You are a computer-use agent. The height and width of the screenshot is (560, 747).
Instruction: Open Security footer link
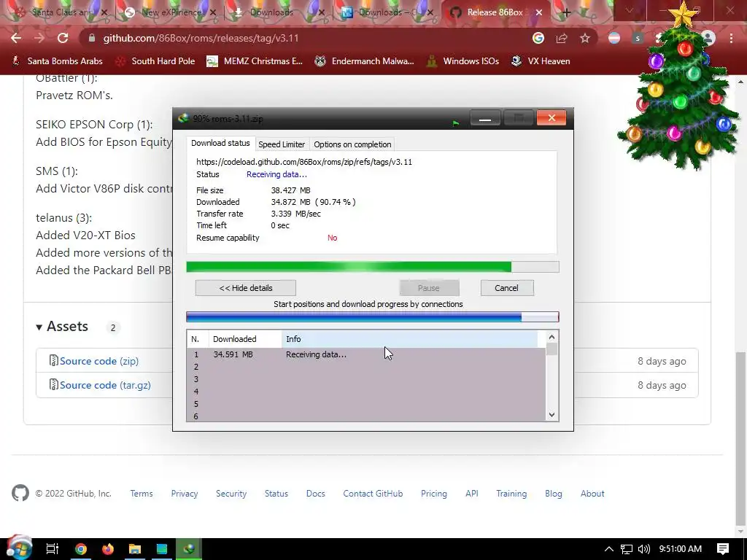tap(231, 494)
